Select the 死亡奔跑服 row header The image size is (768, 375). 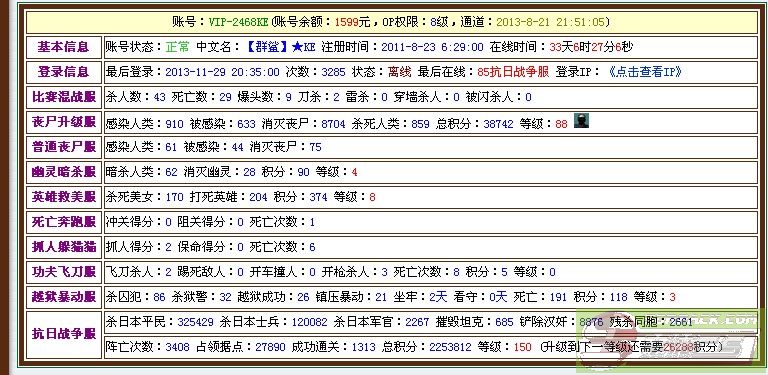[x=64, y=222]
